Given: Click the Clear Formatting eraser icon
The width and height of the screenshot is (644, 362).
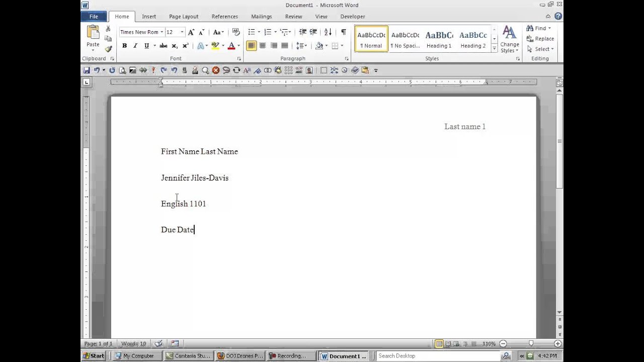Looking at the screenshot, I should click(x=235, y=32).
